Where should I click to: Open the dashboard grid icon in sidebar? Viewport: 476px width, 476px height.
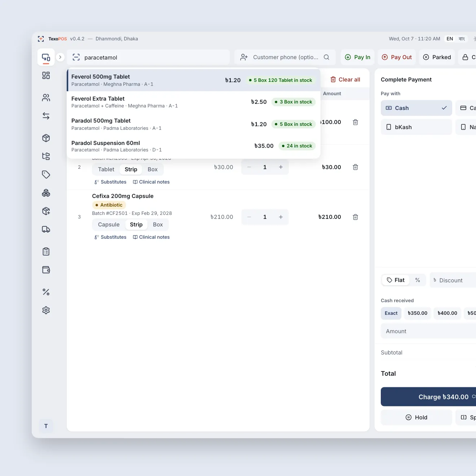point(46,75)
